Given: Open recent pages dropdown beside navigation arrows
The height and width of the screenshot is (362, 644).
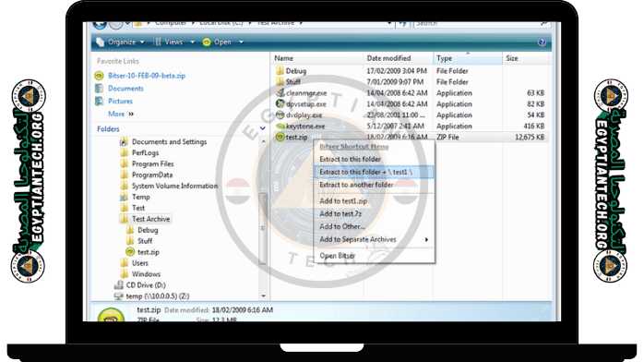Looking at the screenshot, I should click(127, 23).
